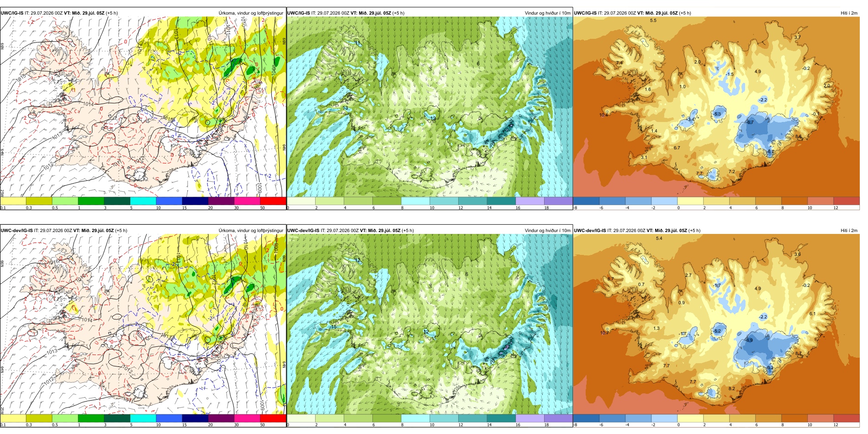Viewport: 868px width, 434px height.
Task: Click the -6.9 glacier value on the bottom temperature map
Action: (x=749, y=340)
